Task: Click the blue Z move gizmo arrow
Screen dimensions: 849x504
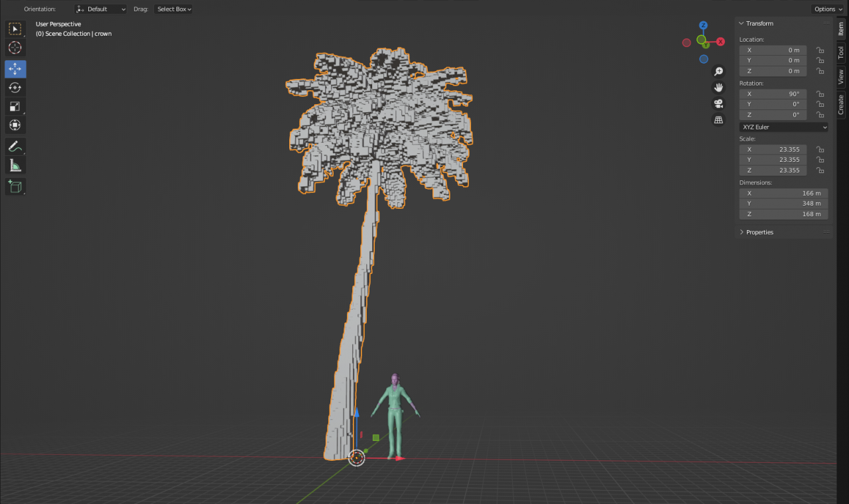Action: click(x=356, y=414)
